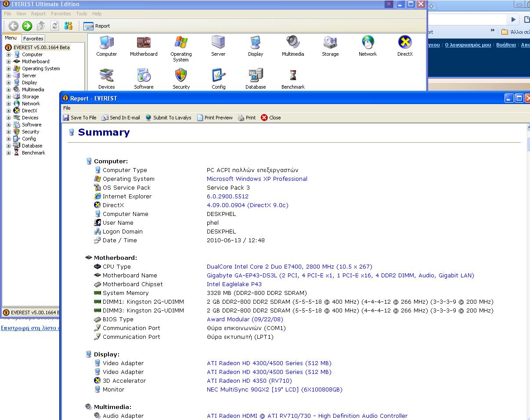Image resolution: width=530 pixels, height=420 pixels.
Task: Open the Storage category icon
Action: 330,43
